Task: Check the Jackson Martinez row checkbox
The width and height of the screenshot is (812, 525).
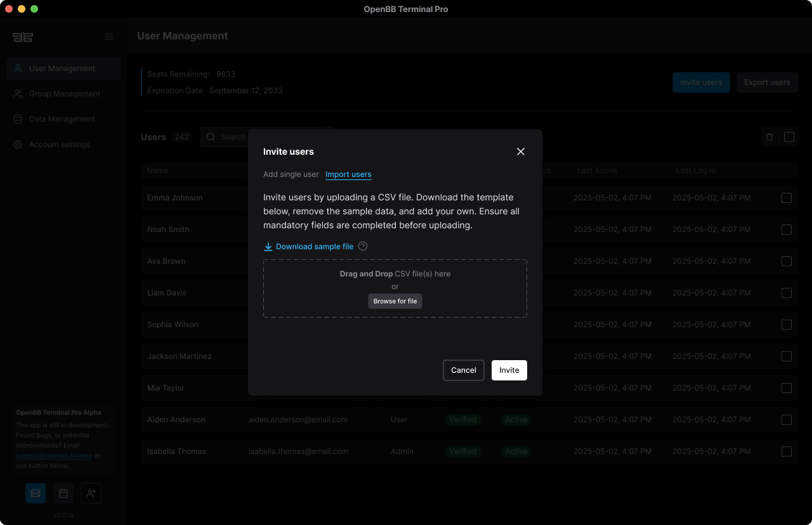Action: (787, 356)
